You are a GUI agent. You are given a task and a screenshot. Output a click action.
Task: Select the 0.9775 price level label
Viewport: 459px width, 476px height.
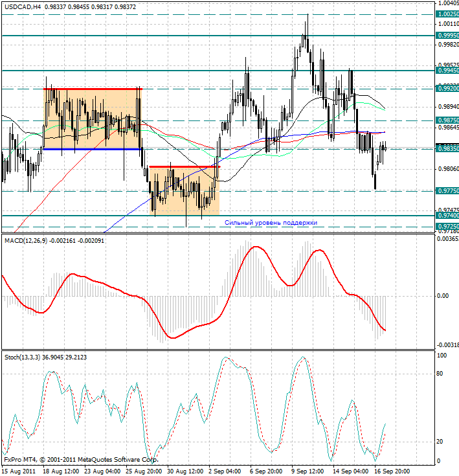point(447,191)
